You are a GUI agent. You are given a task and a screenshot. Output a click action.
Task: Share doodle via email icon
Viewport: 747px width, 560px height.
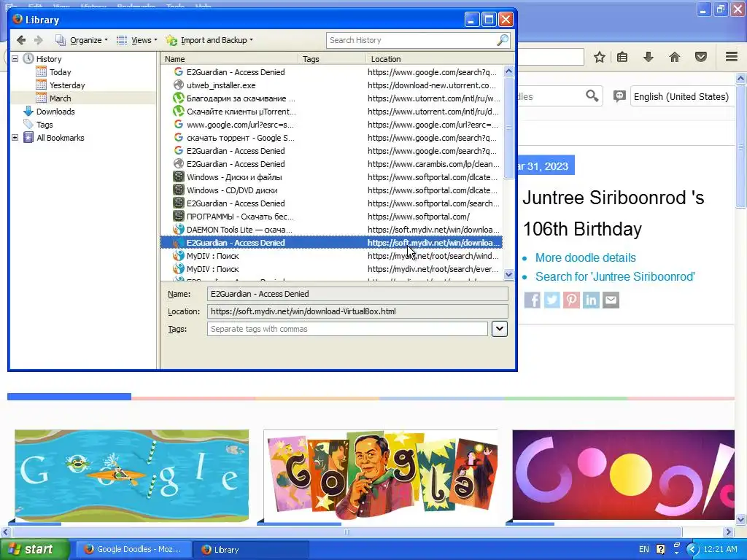coord(611,300)
